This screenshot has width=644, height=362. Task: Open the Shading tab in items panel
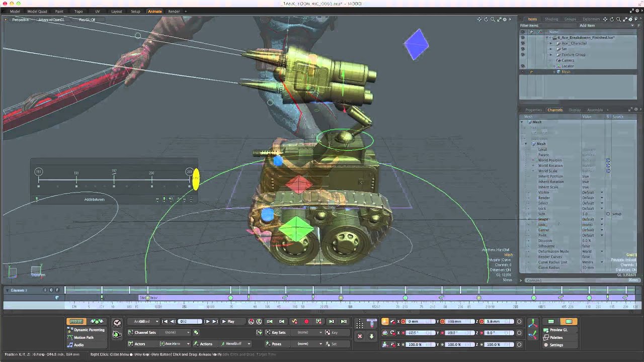pyautogui.click(x=551, y=19)
